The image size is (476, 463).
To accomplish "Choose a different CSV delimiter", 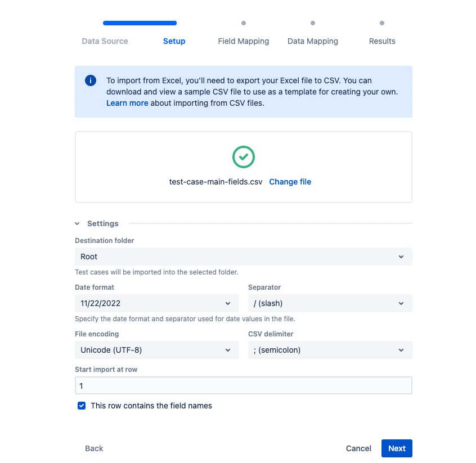I will pyautogui.click(x=330, y=350).
